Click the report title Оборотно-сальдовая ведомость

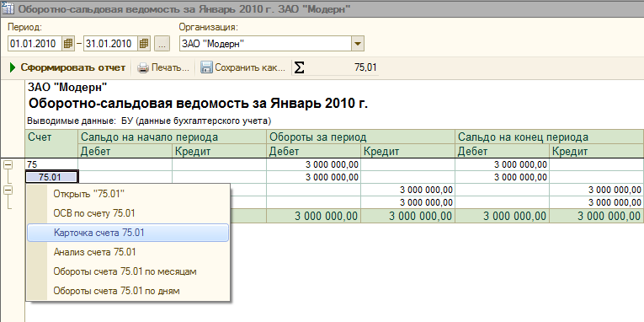pyautogui.click(x=198, y=104)
